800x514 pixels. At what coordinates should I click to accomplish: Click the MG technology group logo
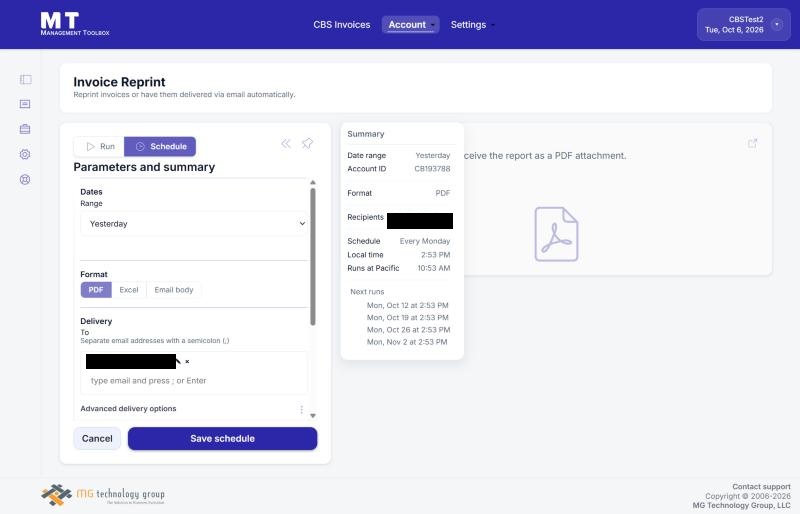coord(103,495)
